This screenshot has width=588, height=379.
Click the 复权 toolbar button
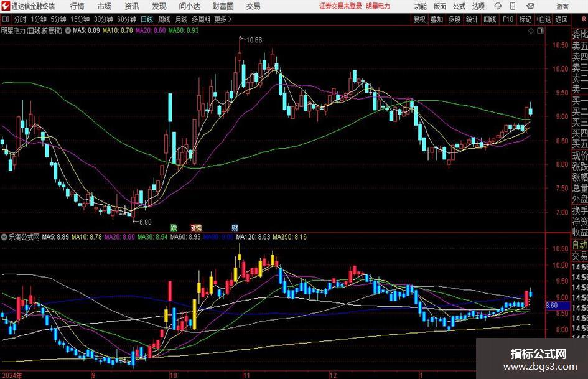(x=419, y=19)
